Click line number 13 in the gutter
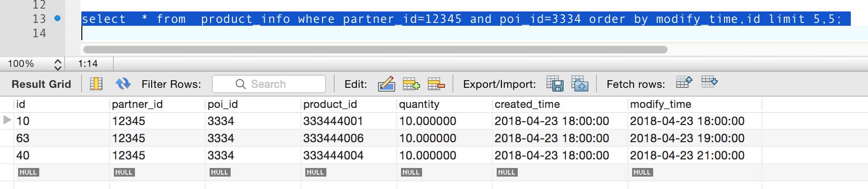Viewport: 868px width, 189px height. pyautogui.click(x=39, y=19)
